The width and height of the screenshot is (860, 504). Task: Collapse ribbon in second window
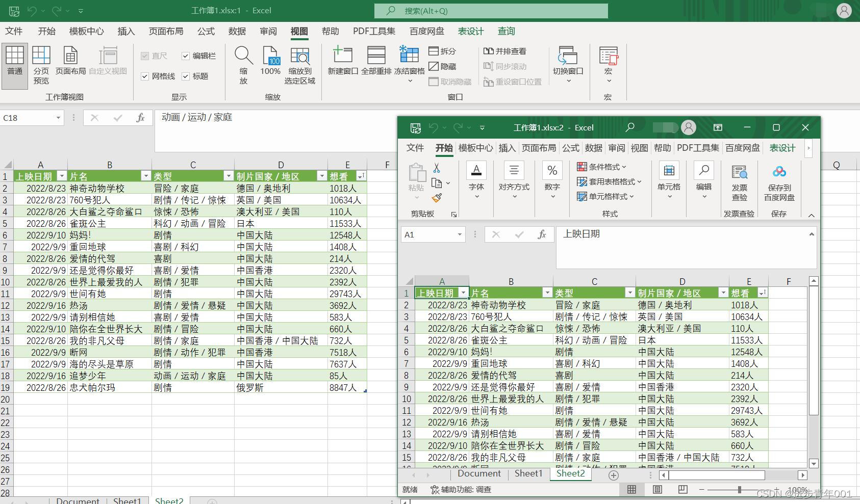point(811,215)
